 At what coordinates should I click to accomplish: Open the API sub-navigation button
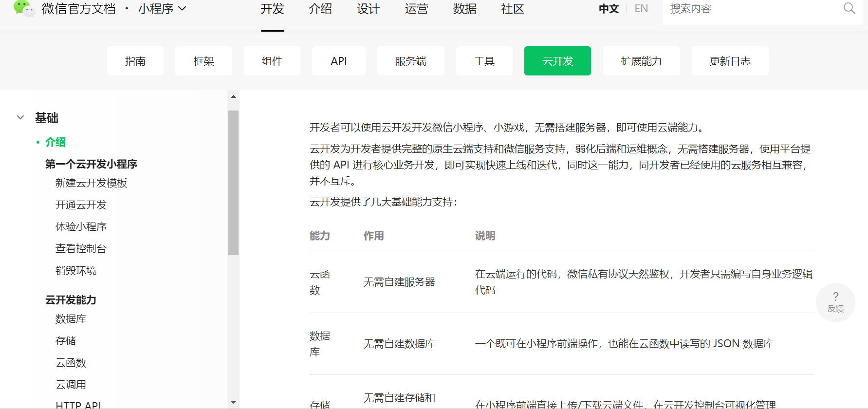coord(339,61)
